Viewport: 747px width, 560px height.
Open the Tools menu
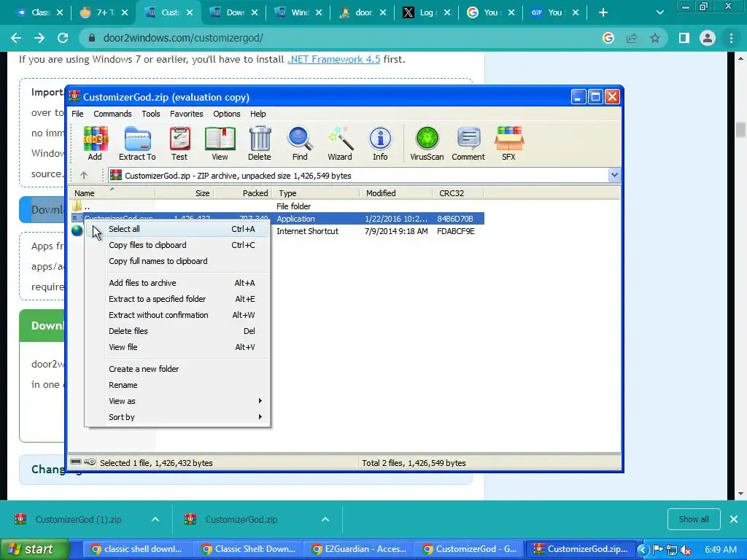(x=150, y=114)
